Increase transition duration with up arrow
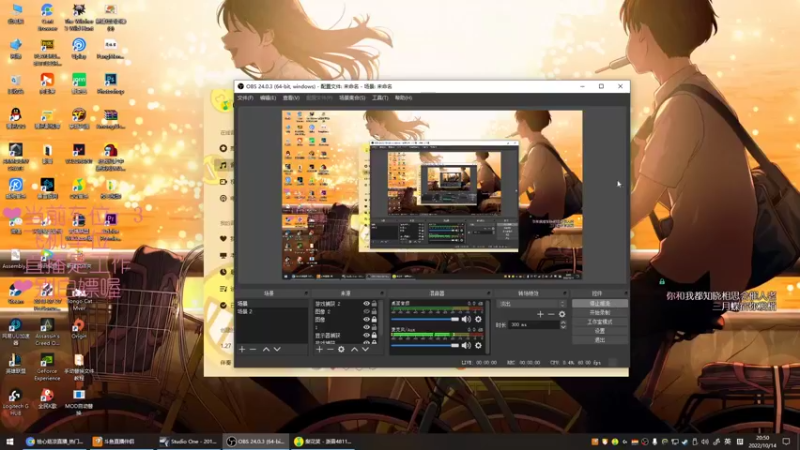The image size is (800, 450). click(x=563, y=322)
